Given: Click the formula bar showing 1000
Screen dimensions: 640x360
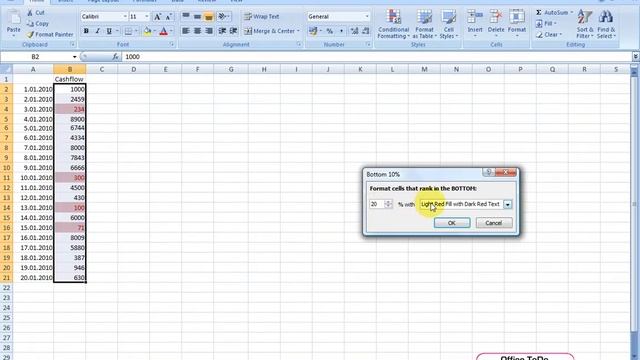Looking at the screenshot, I should [376, 57].
